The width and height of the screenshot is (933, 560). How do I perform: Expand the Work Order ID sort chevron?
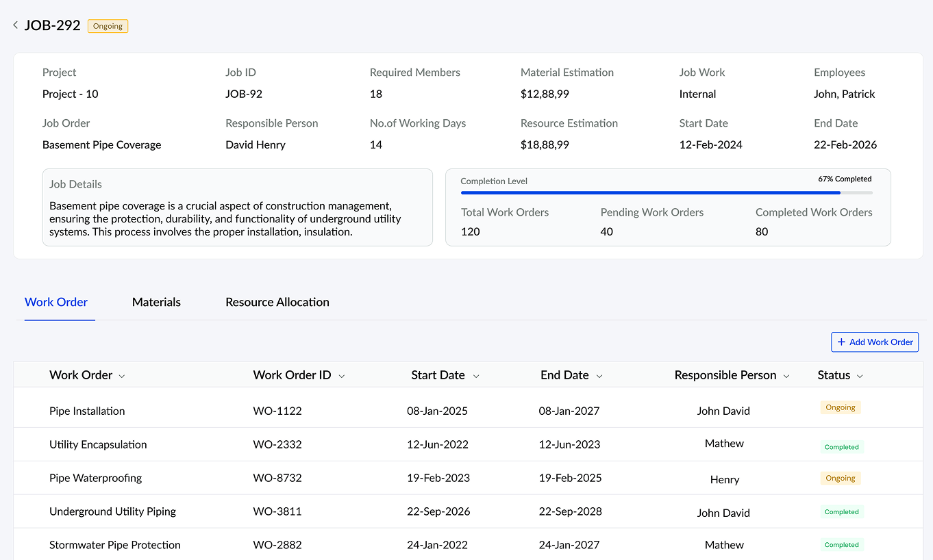click(341, 376)
